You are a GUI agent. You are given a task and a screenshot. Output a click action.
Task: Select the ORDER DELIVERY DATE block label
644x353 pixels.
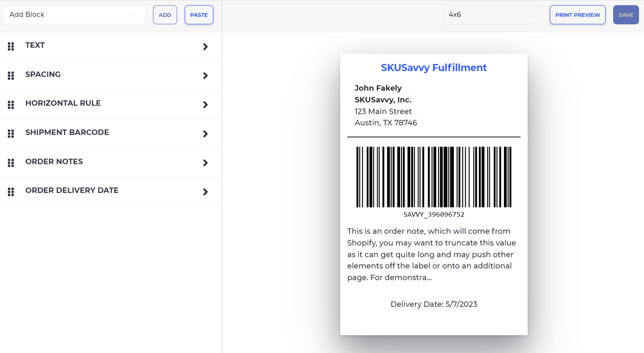72,190
